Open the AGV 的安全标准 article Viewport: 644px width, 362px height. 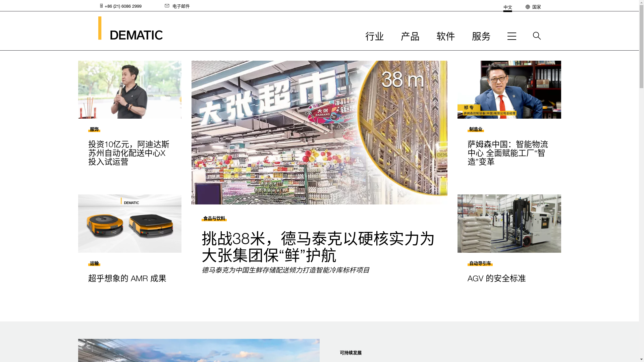click(x=496, y=278)
